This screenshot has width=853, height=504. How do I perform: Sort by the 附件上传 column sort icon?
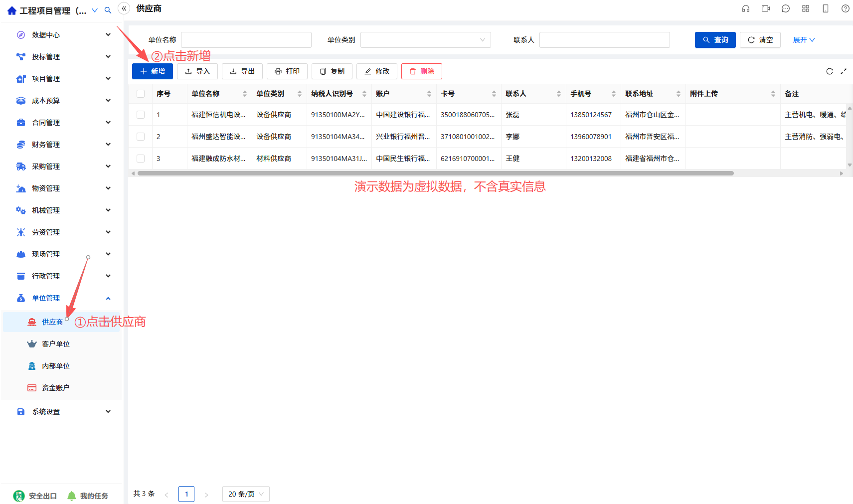point(773,94)
